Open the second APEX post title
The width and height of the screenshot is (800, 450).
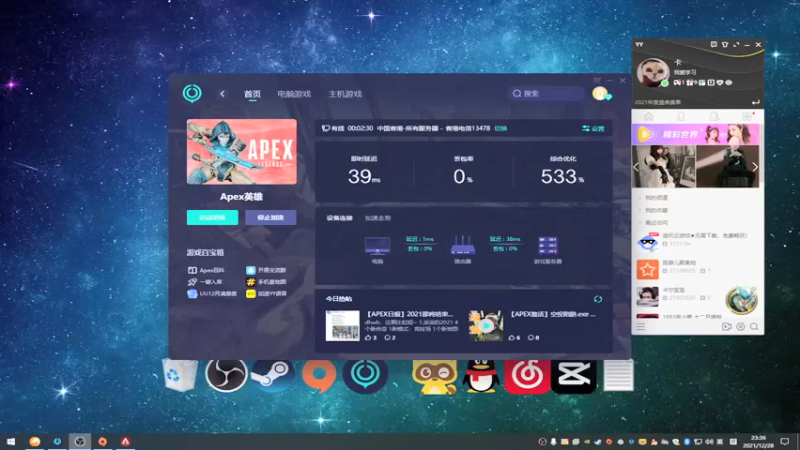click(x=553, y=314)
